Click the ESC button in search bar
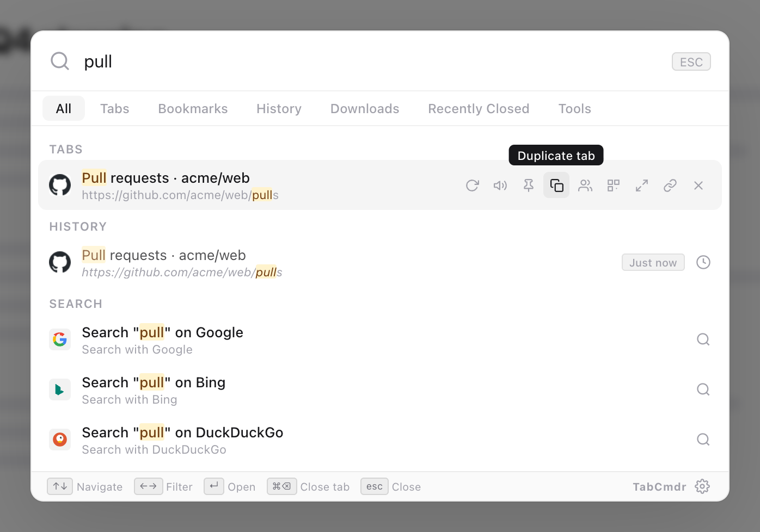Viewport: 760px width, 532px height. click(691, 61)
